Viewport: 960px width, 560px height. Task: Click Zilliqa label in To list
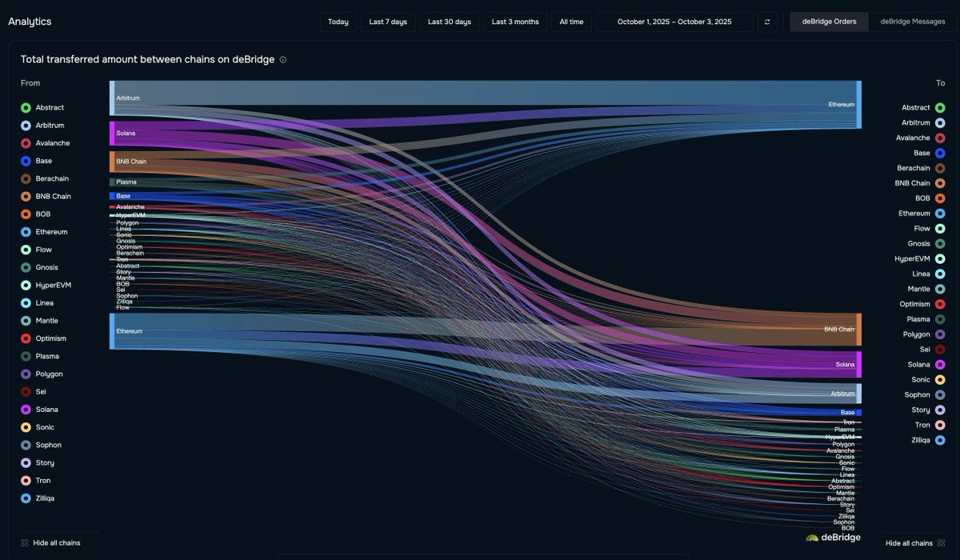click(919, 440)
